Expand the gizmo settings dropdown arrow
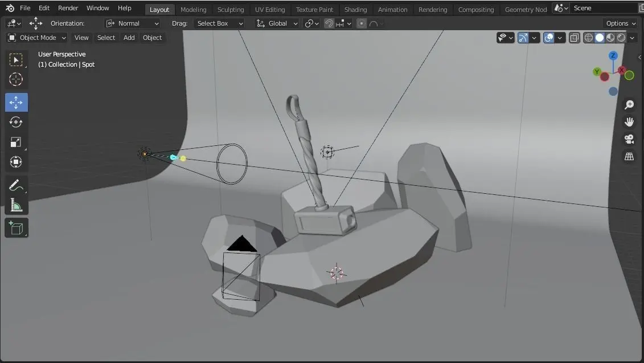The image size is (644, 363). tap(534, 38)
